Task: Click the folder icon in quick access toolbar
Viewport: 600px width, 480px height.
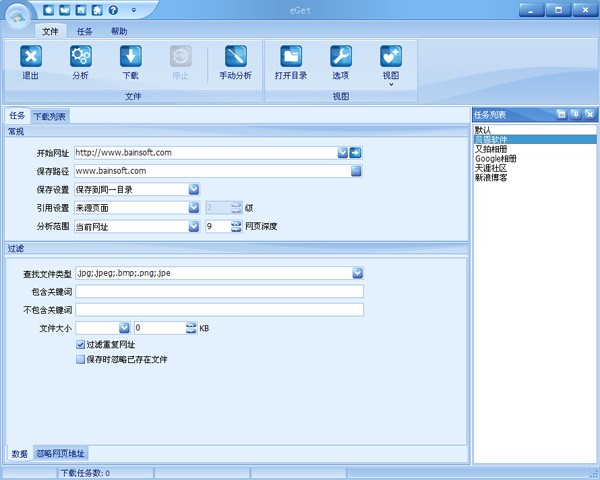Action: click(65, 10)
